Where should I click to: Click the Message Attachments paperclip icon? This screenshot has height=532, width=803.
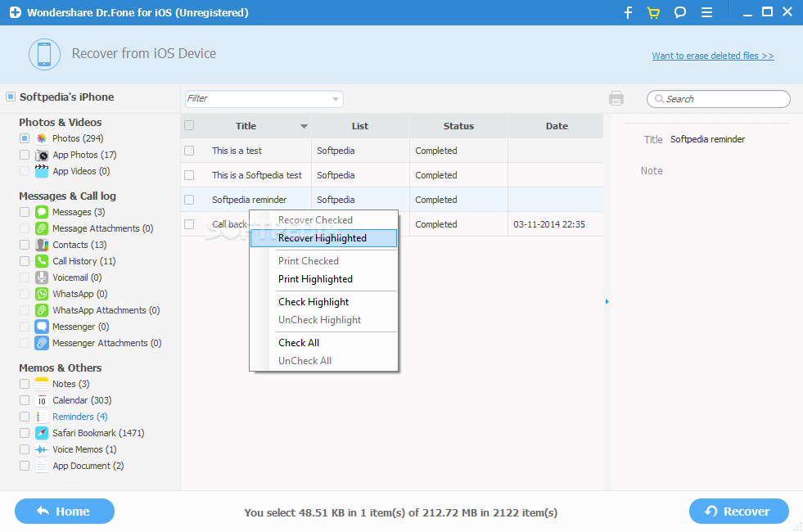42,228
